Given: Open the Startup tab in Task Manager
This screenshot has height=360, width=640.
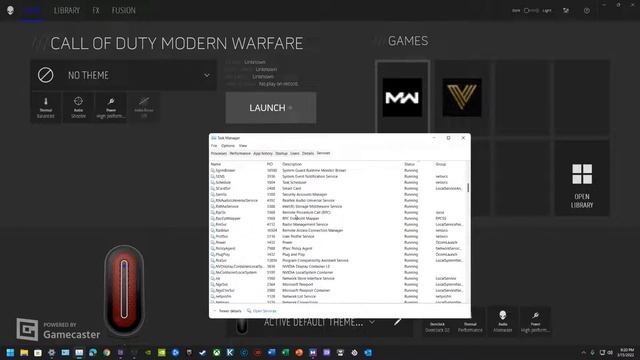Looking at the screenshot, I should click(281, 153).
